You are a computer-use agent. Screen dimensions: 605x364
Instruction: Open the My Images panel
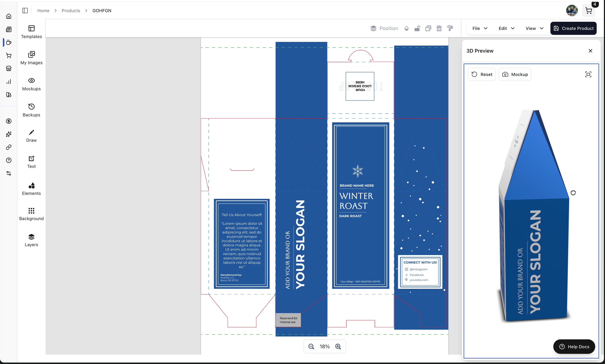[x=31, y=58]
